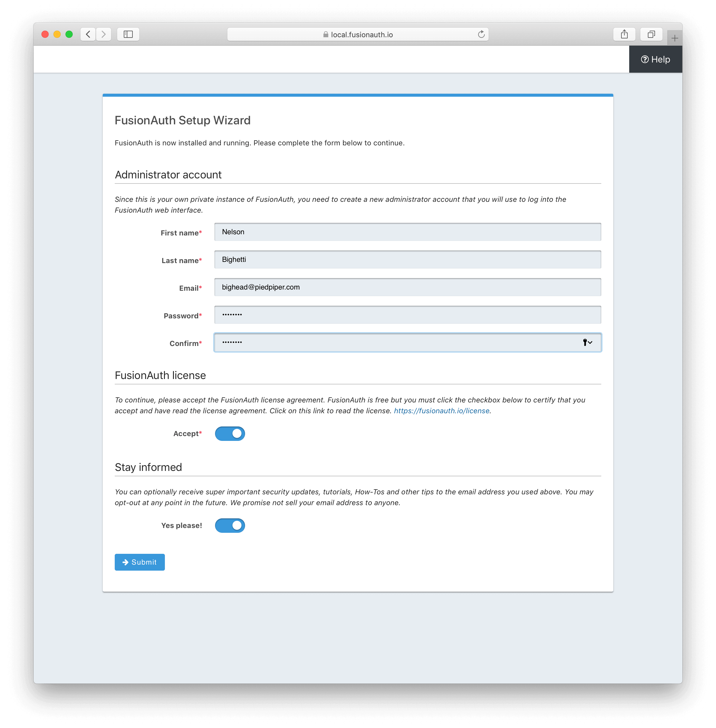716x728 pixels.
Task: Expand the password suggestions chevron
Action: (x=590, y=343)
